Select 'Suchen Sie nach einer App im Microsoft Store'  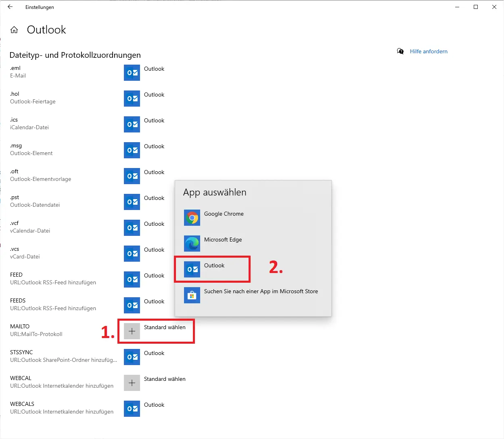[261, 292]
